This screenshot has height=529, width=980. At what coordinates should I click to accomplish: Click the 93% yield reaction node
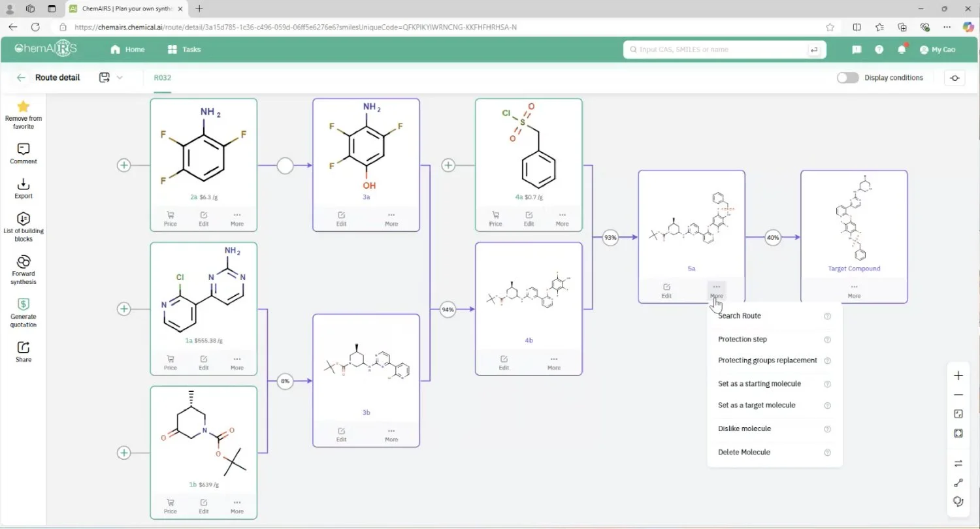pos(610,238)
